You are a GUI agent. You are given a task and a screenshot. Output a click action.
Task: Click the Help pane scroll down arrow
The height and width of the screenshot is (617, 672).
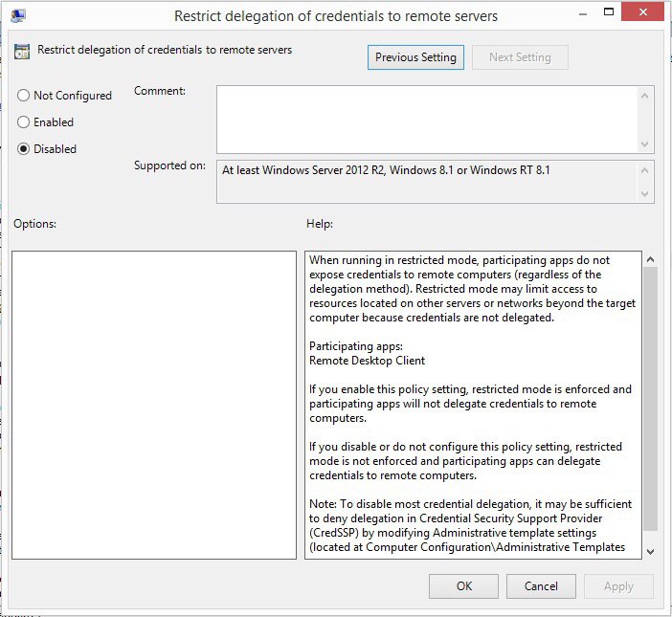(x=650, y=552)
